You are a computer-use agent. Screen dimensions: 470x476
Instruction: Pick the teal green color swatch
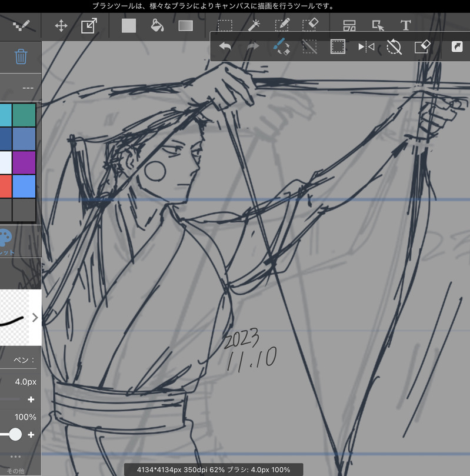24,115
